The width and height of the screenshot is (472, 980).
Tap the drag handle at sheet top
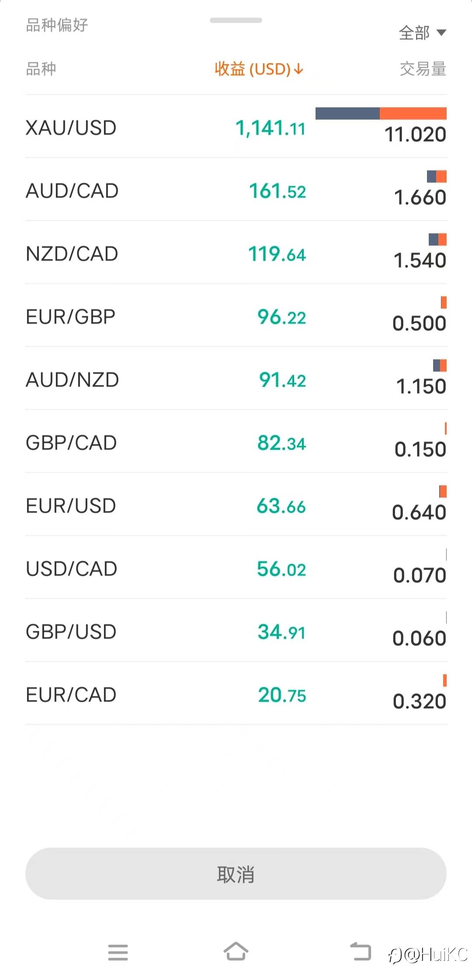236,20
